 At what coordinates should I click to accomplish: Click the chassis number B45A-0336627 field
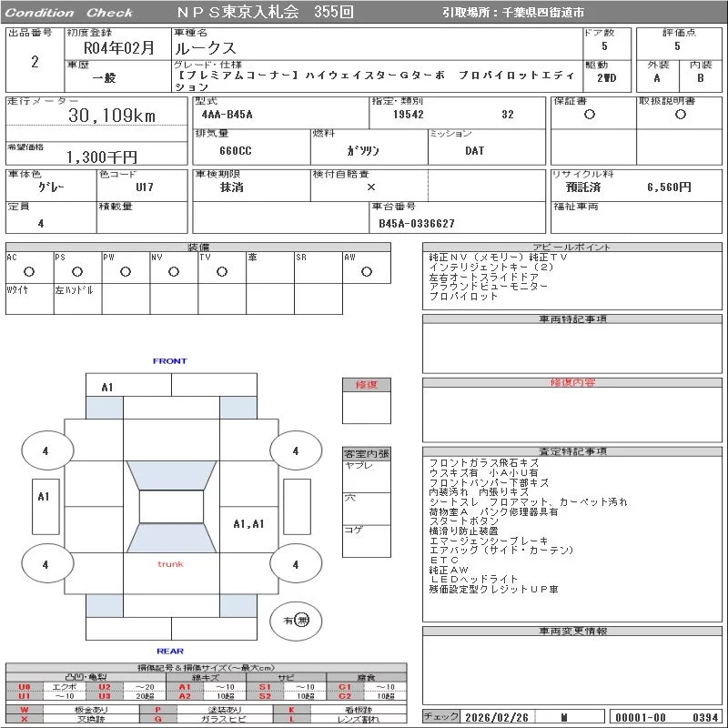(417, 223)
